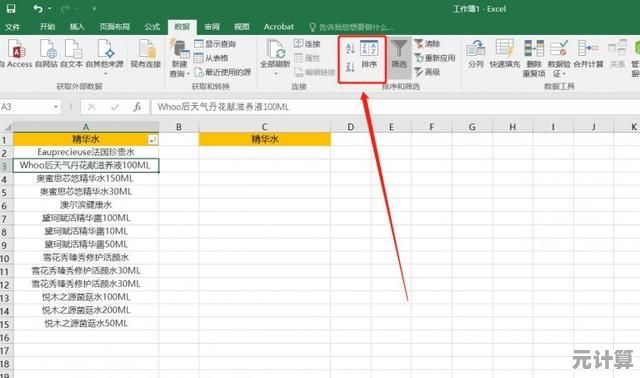Switch to the Acrobat ribbon tab
640x378 pixels.
[x=279, y=27]
